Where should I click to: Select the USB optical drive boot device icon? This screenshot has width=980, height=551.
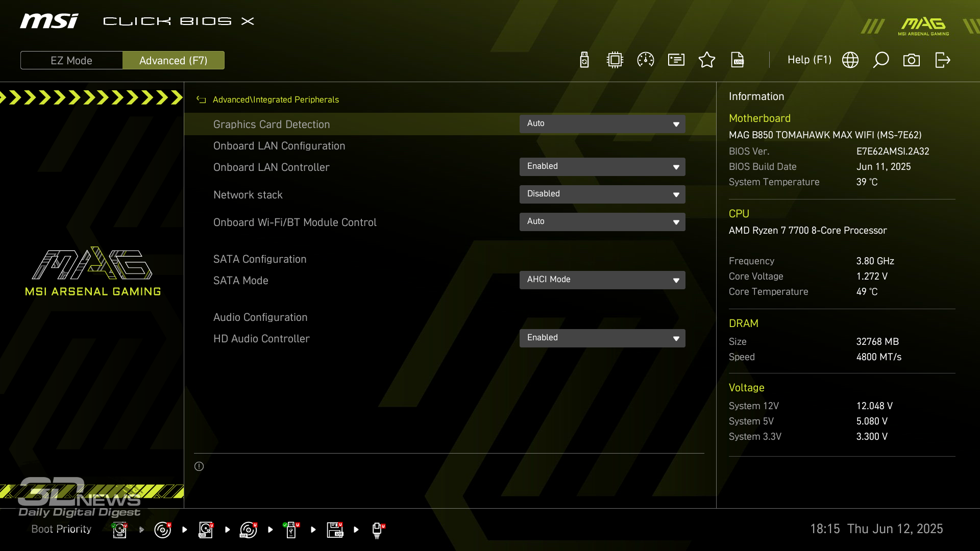click(x=249, y=530)
